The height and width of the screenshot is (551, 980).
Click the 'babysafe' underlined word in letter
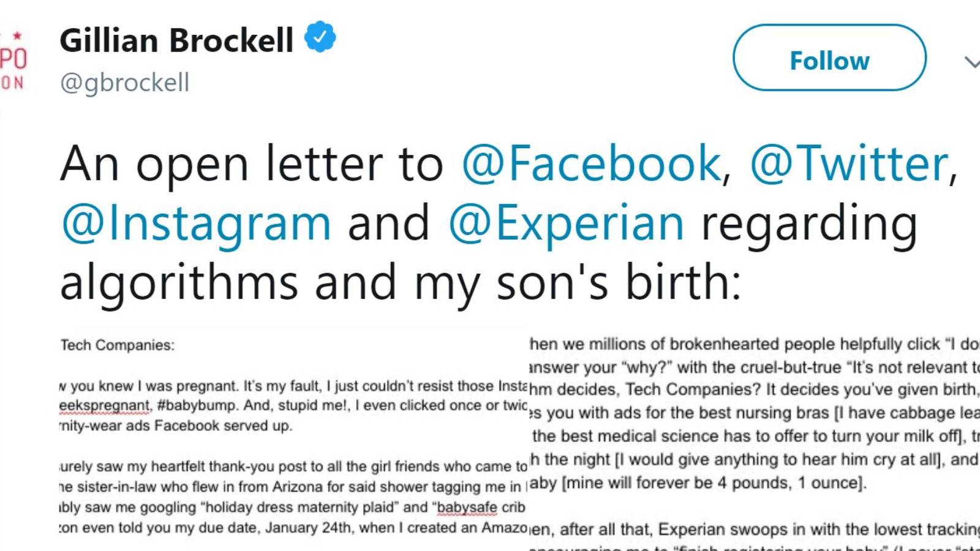tap(467, 508)
